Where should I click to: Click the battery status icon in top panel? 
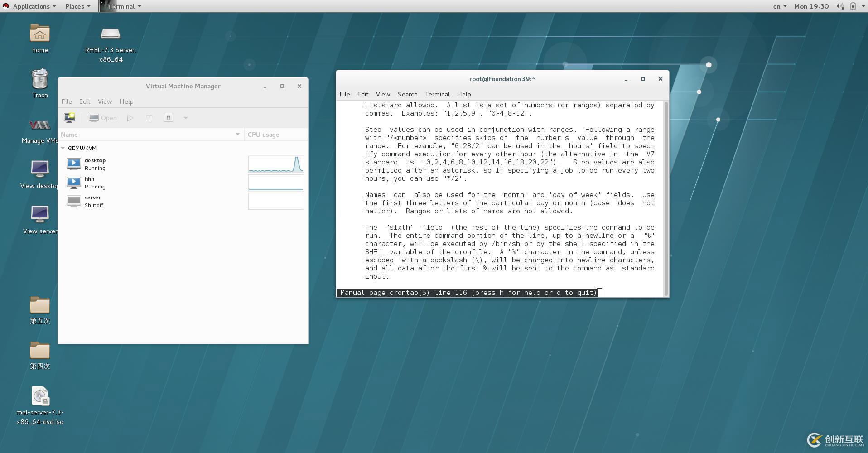pos(853,6)
